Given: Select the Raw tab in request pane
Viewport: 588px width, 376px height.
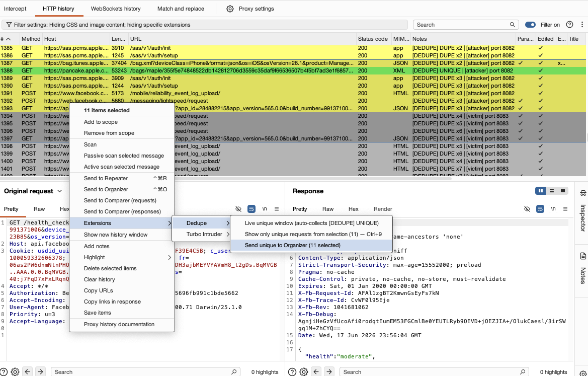Looking at the screenshot, I should pos(39,209).
